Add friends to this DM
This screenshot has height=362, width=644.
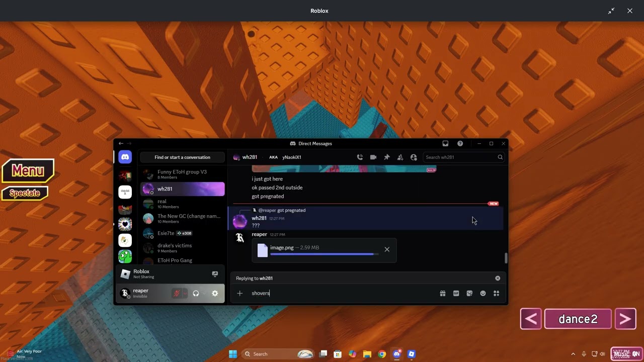click(x=400, y=157)
